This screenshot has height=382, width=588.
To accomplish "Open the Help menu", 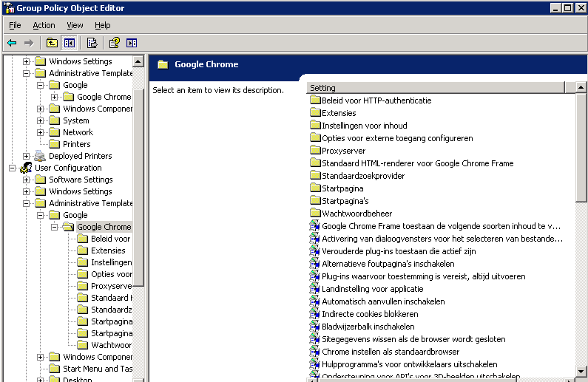I will [x=102, y=25].
